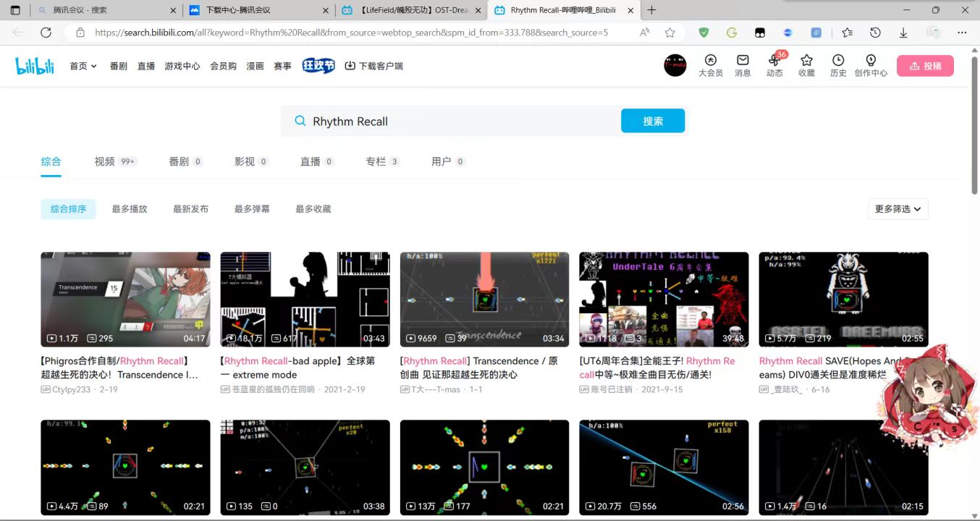The image size is (980, 521).
Task: Click the pink 投稿 upload button
Action: (x=925, y=66)
